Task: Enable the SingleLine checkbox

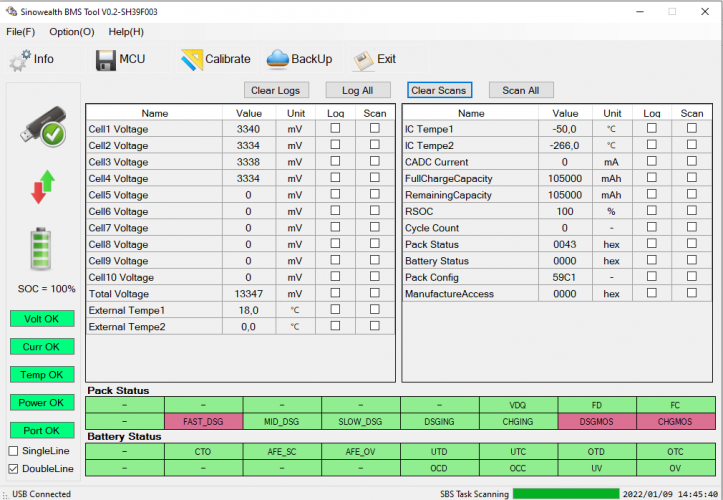Action: (13, 451)
